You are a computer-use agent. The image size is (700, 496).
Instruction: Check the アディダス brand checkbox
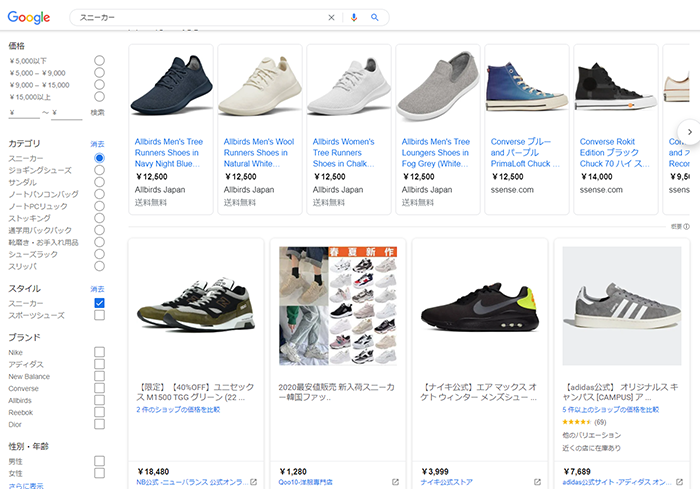pos(99,364)
